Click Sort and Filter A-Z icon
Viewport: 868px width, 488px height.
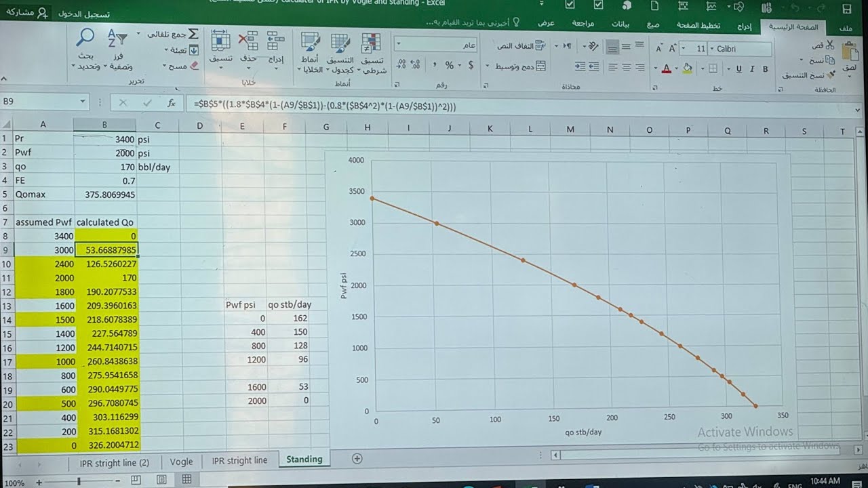pos(117,39)
